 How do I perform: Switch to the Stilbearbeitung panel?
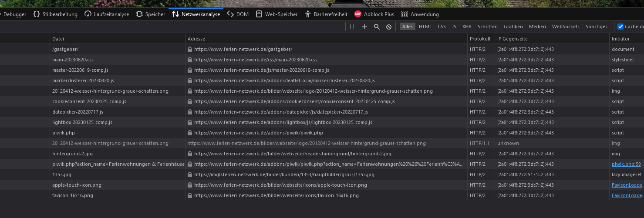(55, 14)
